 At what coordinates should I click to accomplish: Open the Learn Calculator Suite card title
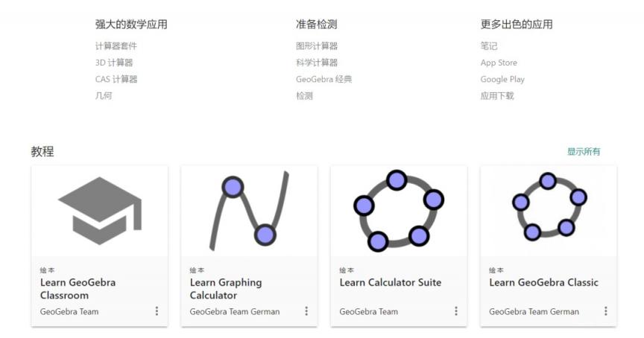(390, 283)
